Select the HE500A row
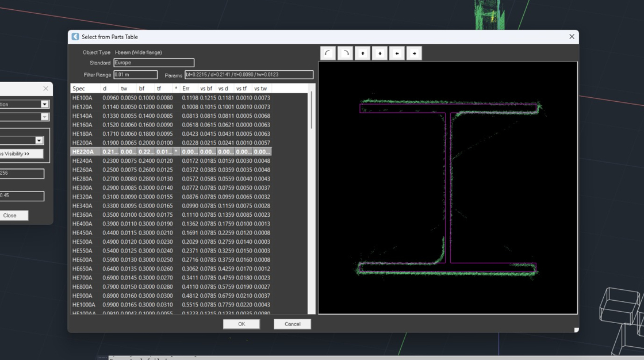Screen dimensions: 644x360 pos(171,242)
